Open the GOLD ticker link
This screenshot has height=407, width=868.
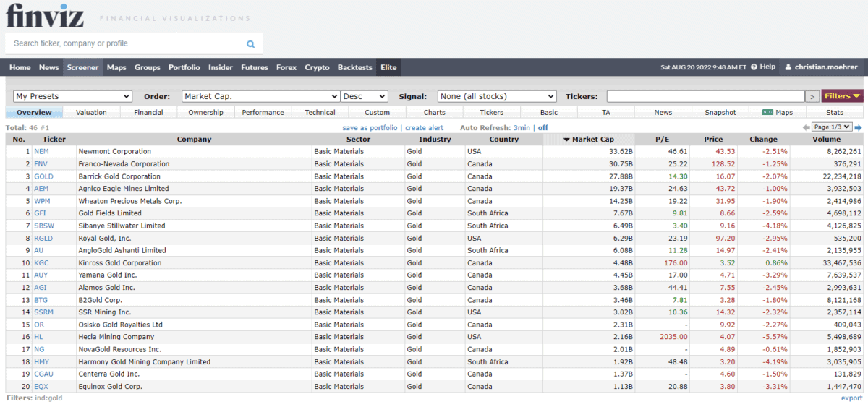point(43,176)
